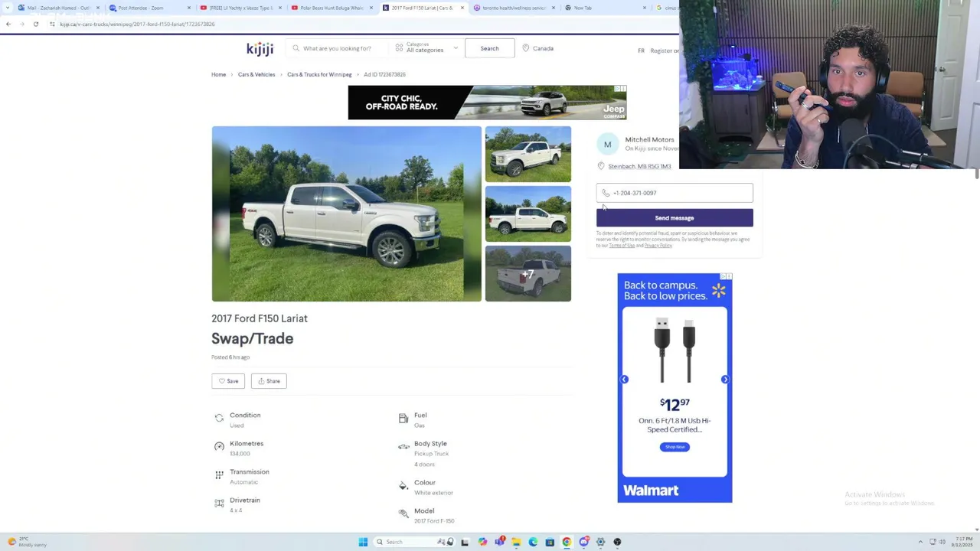Open the weather widget on taskbar
Image resolution: width=980 pixels, height=551 pixels.
point(28,542)
